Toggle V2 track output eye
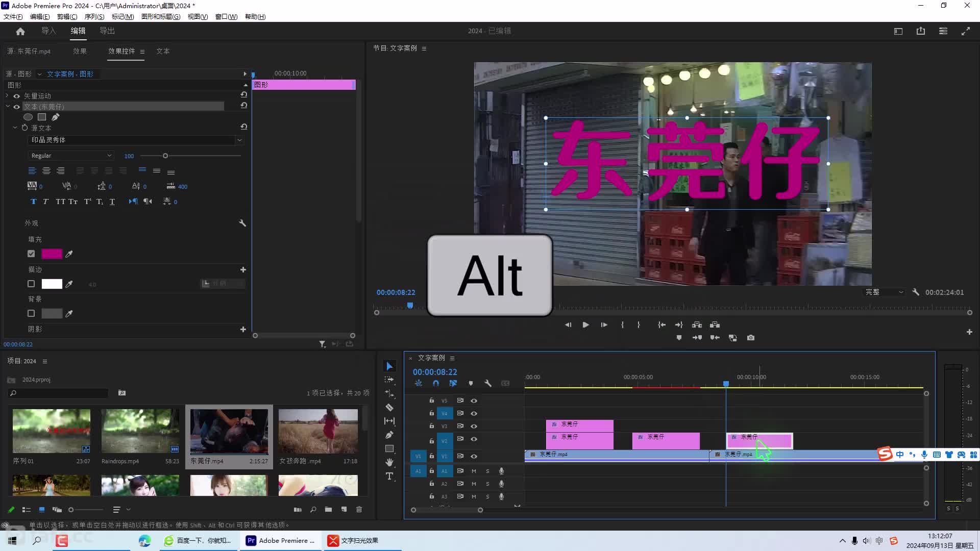980x551 pixels. point(474,439)
